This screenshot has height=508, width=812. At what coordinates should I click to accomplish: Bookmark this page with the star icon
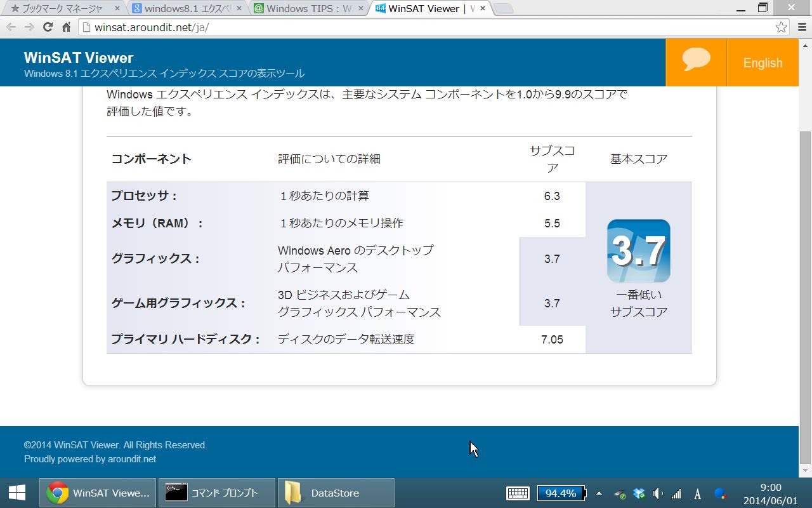(782, 27)
